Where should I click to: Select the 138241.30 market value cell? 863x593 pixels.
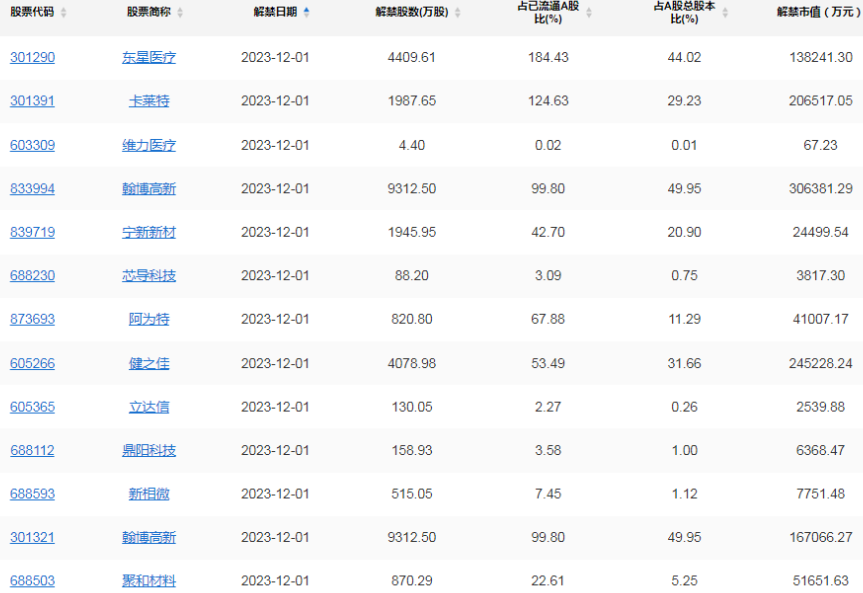point(821,57)
